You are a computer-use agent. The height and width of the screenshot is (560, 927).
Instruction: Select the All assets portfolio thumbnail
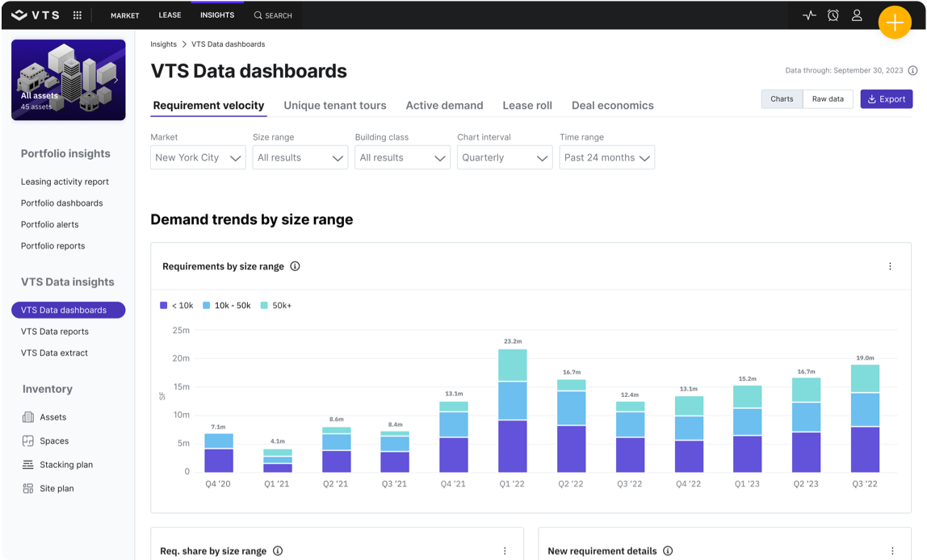point(69,80)
